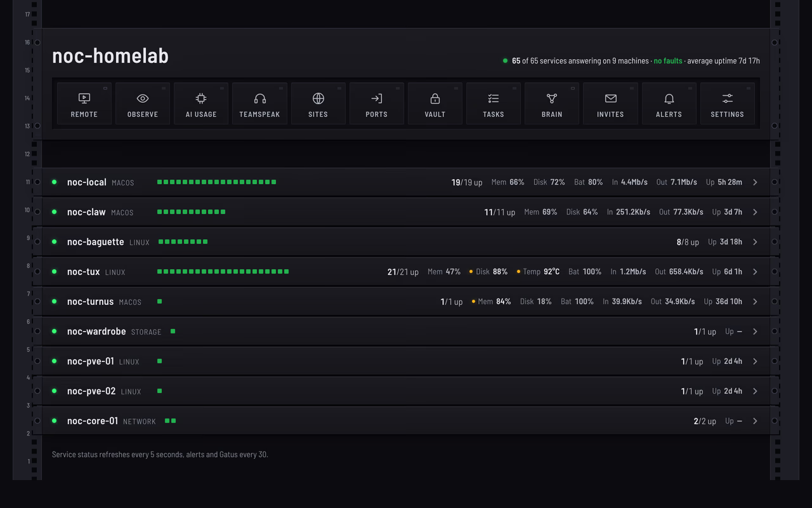
Task: Click noc-turnus Mem 84% warning
Action: point(492,302)
